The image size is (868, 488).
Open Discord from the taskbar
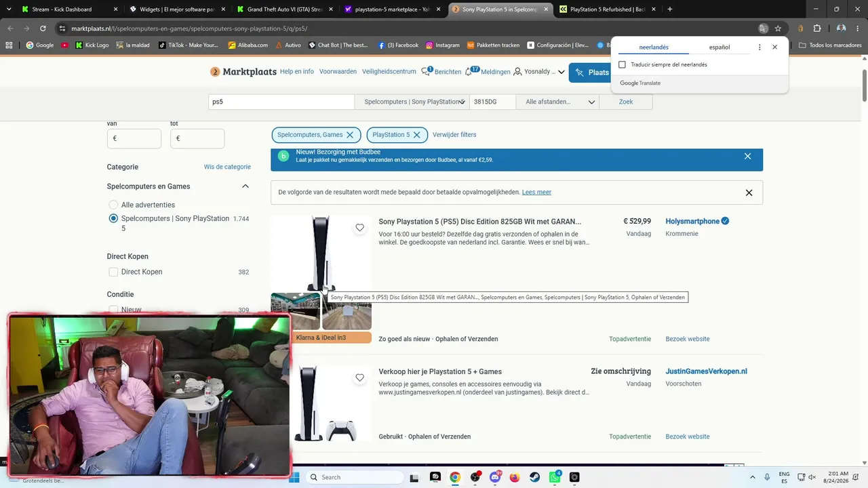tap(496, 477)
